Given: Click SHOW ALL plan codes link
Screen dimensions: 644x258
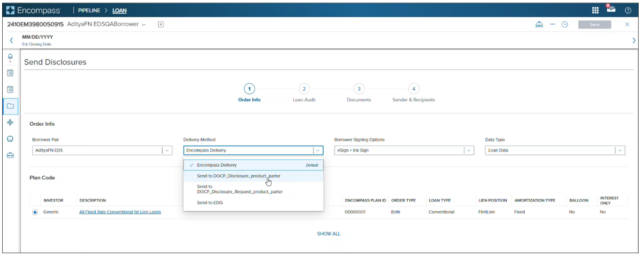Looking at the screenshot, I should 328,234.
